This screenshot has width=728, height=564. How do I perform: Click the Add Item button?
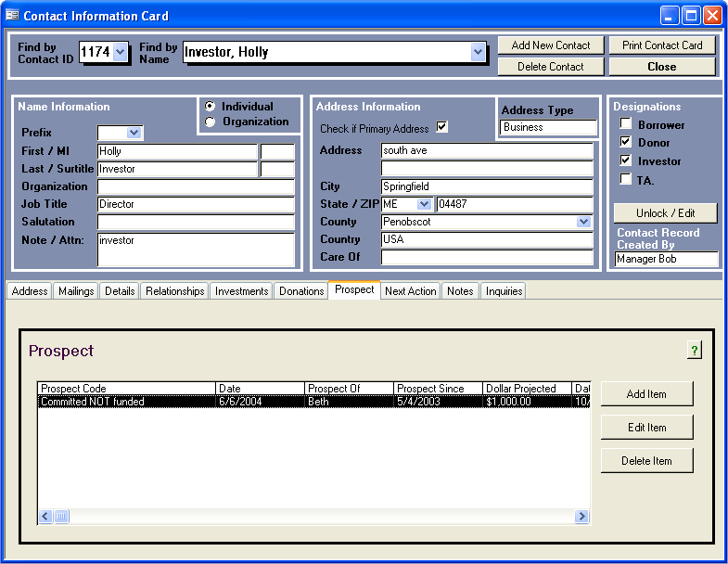646,394
